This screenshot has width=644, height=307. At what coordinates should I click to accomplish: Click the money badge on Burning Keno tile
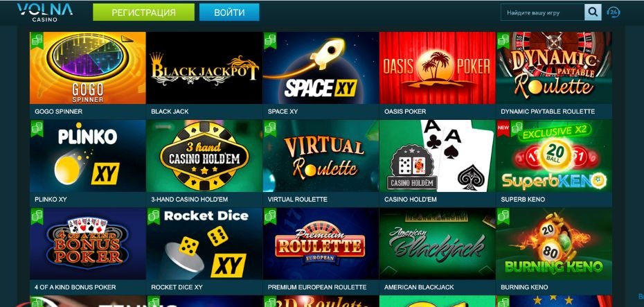click(503, 216)
